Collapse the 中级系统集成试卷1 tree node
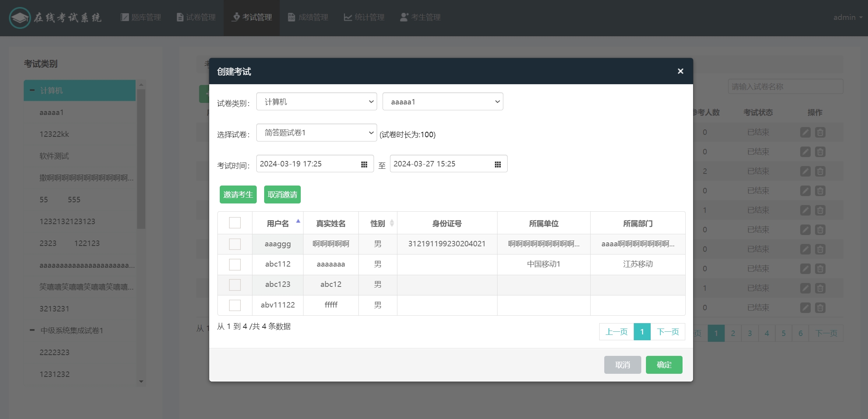868x419 pixels. pos(32,330)
